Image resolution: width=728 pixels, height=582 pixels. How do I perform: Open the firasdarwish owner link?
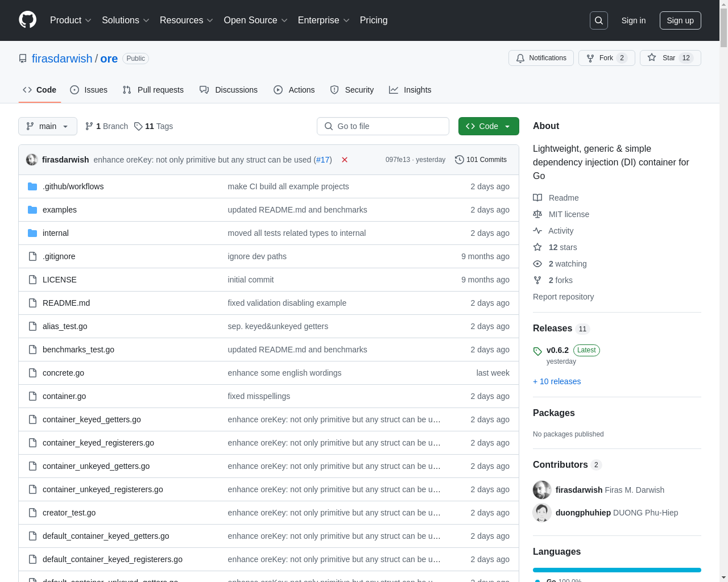pos(62,59)
